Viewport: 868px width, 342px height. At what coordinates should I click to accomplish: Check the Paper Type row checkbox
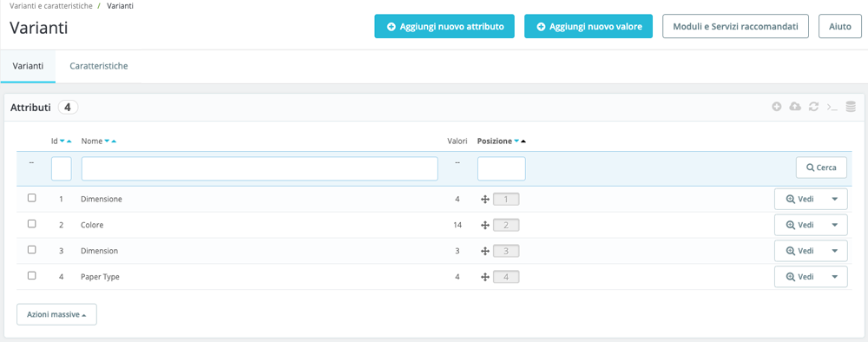(x=31, y=275)
